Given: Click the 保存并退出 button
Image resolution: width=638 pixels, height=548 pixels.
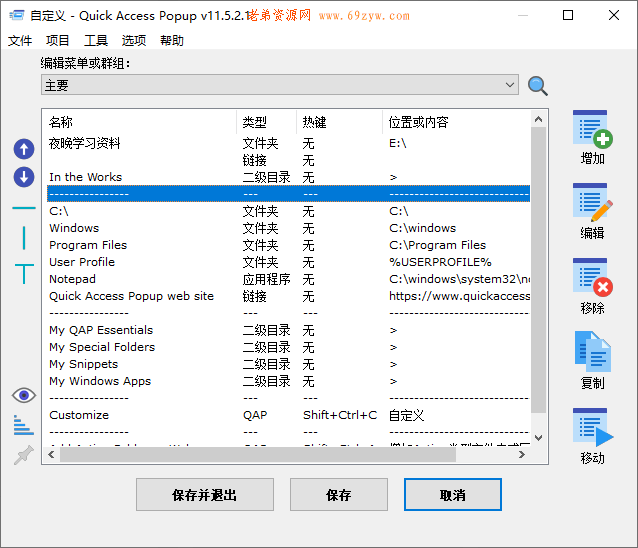Looking at the screenshot, I should (x=205, y=495).
